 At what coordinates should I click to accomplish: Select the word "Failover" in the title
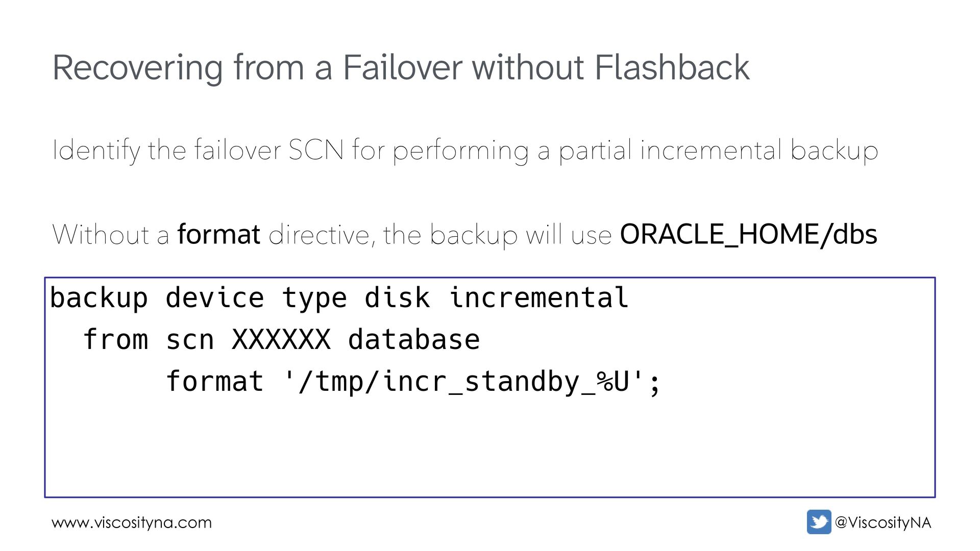point(402,68)
